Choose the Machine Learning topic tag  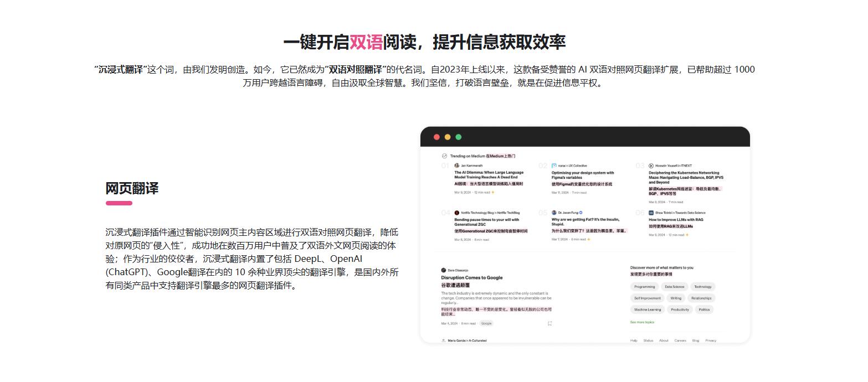click(648, 310)
